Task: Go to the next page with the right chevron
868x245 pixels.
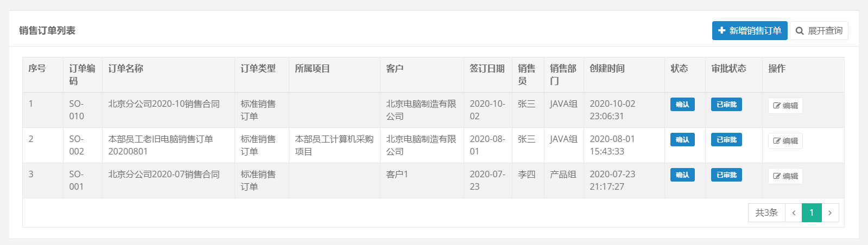Action: pos(830,212)
